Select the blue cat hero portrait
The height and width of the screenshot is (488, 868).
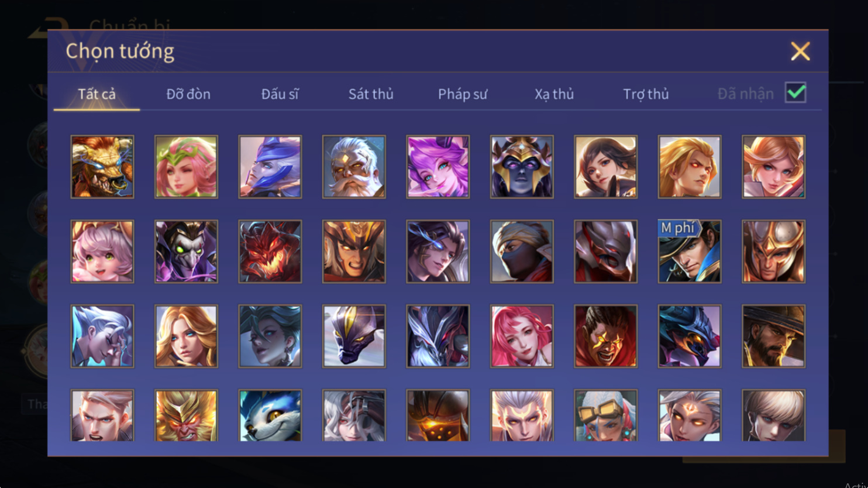click(270, 415)
